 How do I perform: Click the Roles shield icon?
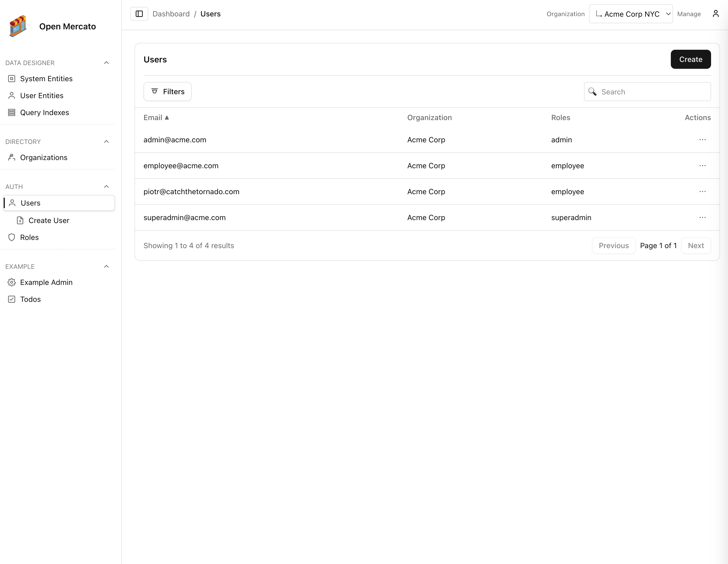pyautogui.click(x=12, y=237)
